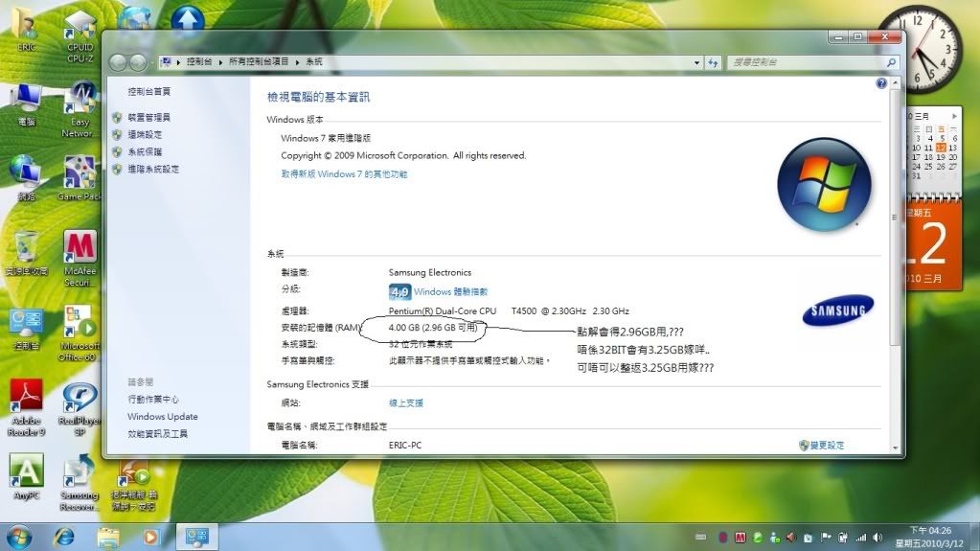The width and height of the screenshot is (980, 551).
Task: Click the volume speaker tray icon
Action: click(x=877, y=538)
